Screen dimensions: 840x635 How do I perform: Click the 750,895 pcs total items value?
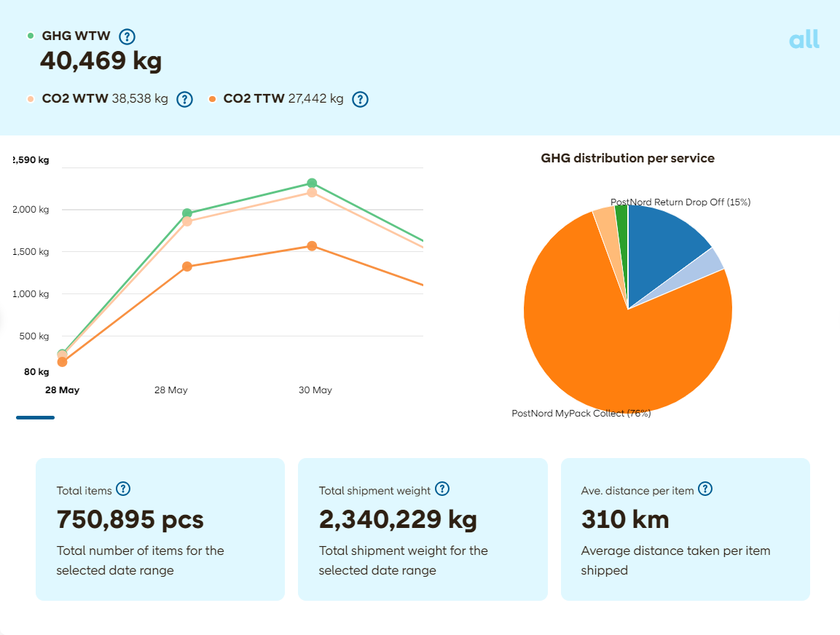tap(130, 520)
